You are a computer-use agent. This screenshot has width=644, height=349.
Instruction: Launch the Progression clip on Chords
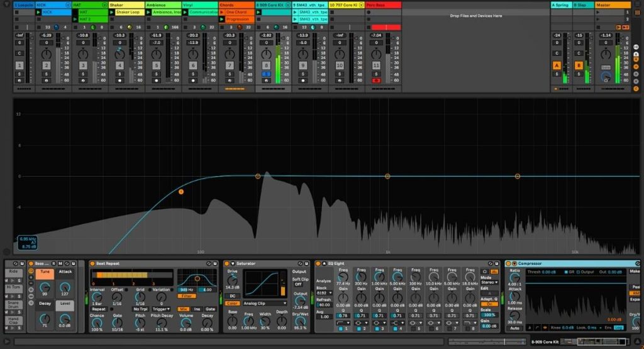[x=222, y=19]
